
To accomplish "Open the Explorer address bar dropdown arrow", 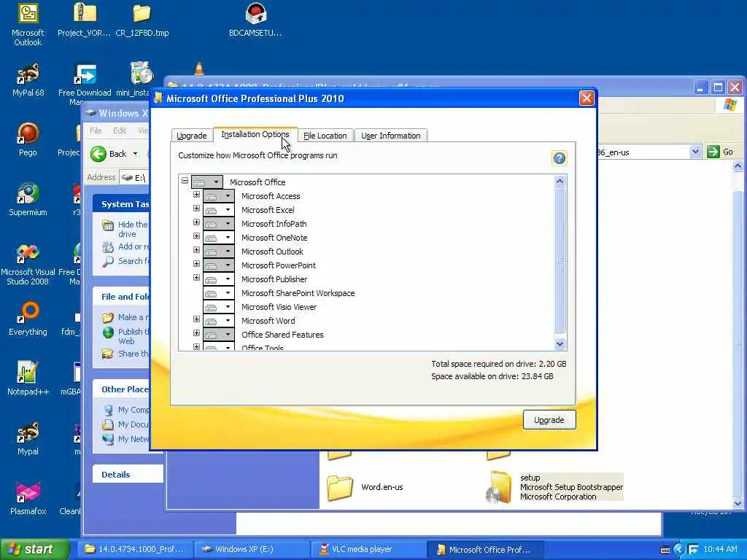I will [695, 152].
